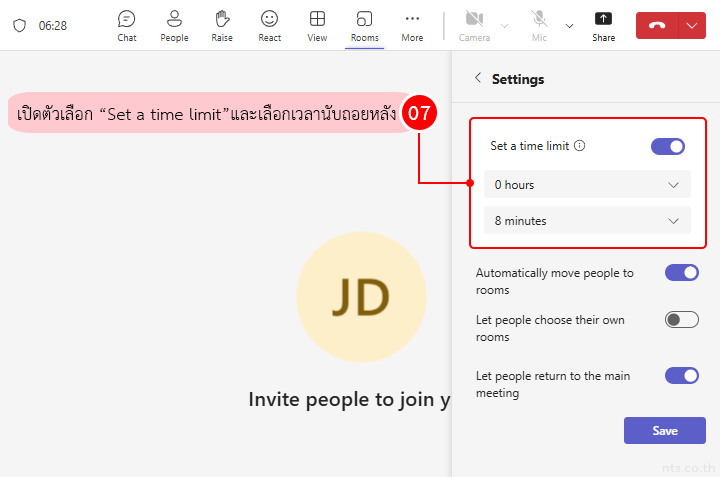Screen dimensions: 720x477
Task: Click the shield security icon
Action: click(x=19, y=25)
